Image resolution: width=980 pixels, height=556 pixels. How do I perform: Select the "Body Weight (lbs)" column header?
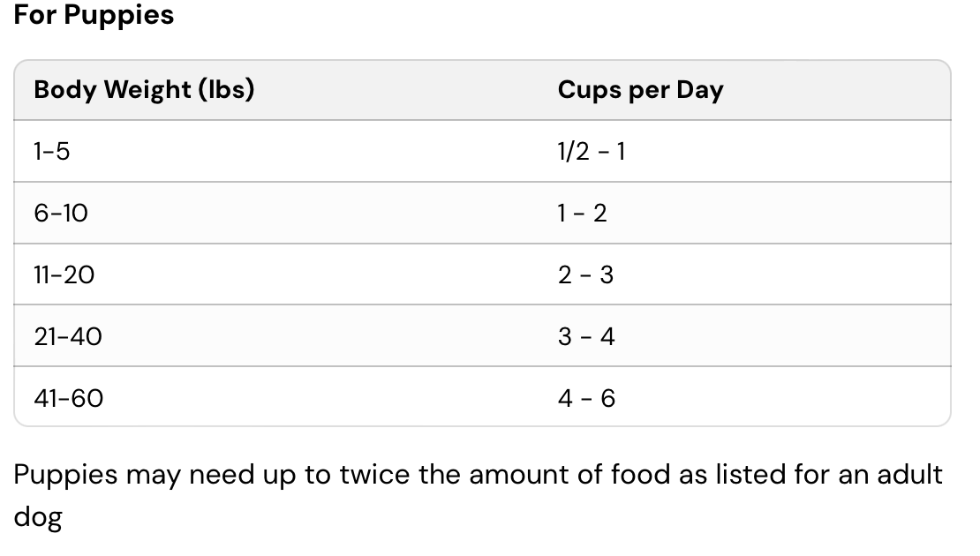(144, 90)
